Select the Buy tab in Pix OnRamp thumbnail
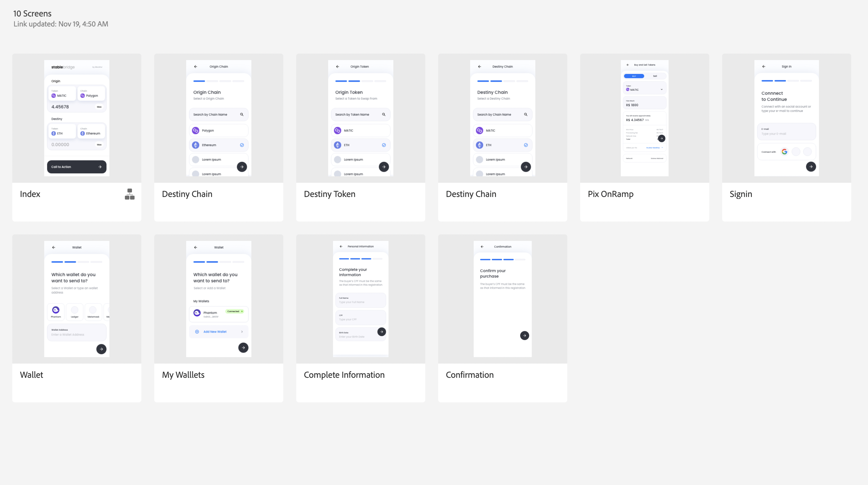Image resolution: width=868 pixels, height=485 pixels. click(x=634, y=76)
